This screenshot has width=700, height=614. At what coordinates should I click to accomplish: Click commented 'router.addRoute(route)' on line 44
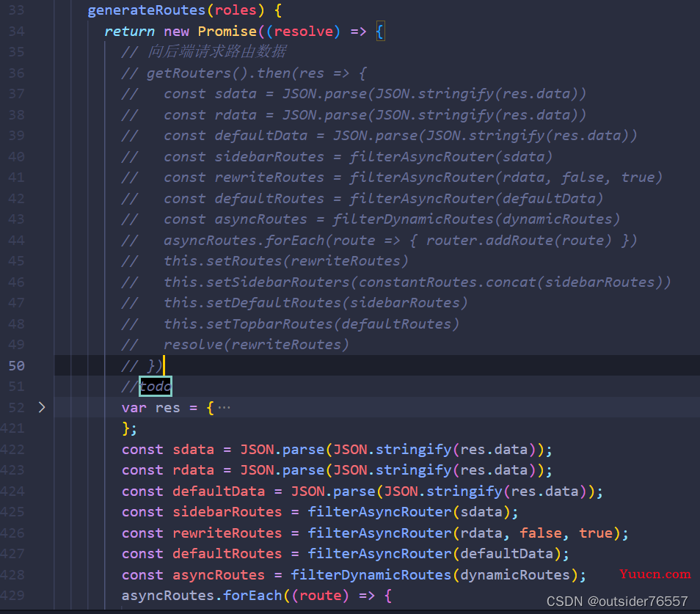pyautogui.click(x=519, y=241)
